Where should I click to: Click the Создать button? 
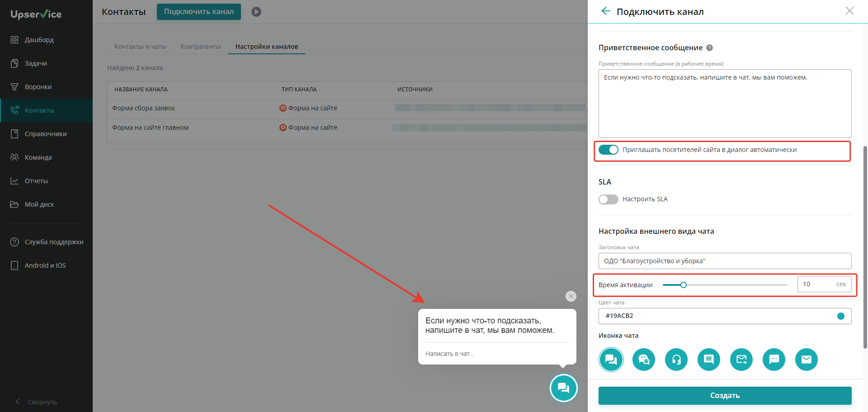[x=725, y=396]
